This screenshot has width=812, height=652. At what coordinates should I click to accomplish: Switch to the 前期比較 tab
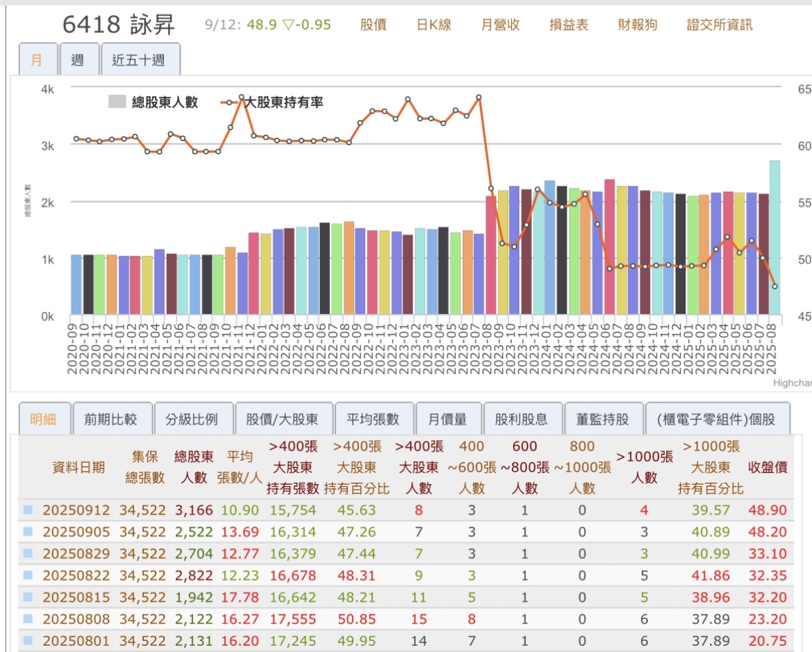coord(110,419)
